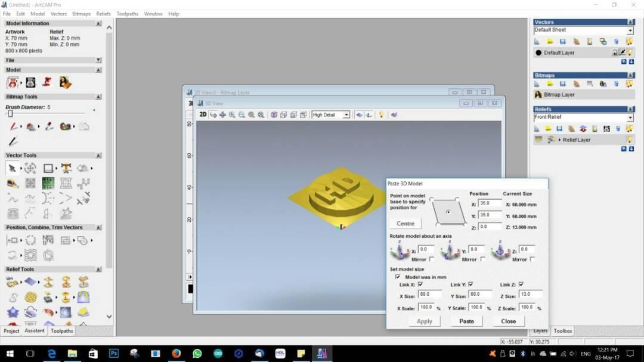The height and width of the screenshot is (362, 644).
Task: Click the Z Size input field
Action: pyautogui.click(x=530, y=295)
